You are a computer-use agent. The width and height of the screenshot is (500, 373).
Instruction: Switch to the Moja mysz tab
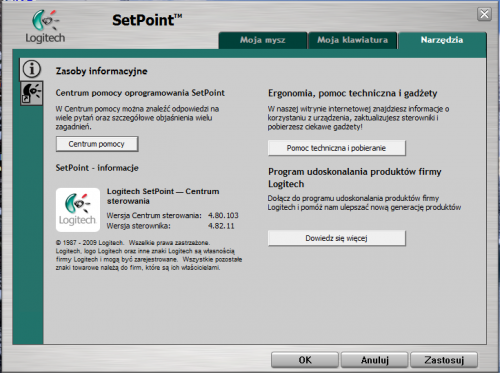[263, 40]
